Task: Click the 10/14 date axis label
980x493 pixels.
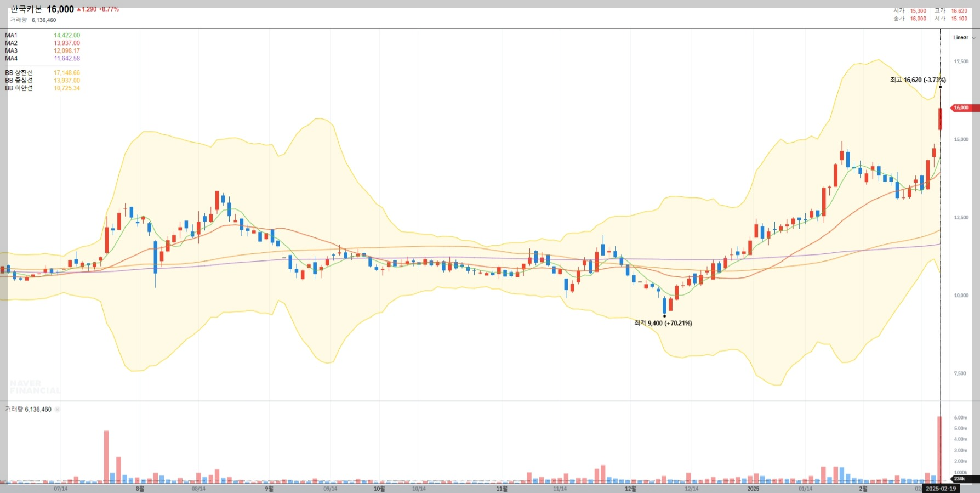Action: [x=419, y=489]
